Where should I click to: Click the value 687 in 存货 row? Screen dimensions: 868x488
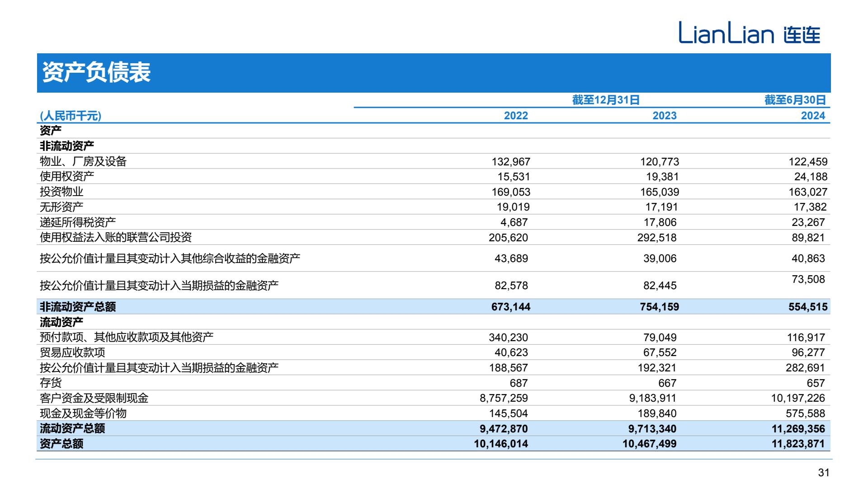point(519,383)
